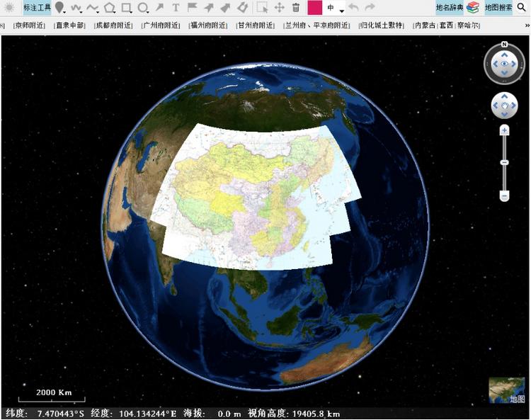
Task: Pan map right on hand joystick
Action: [x=513, y=106]
